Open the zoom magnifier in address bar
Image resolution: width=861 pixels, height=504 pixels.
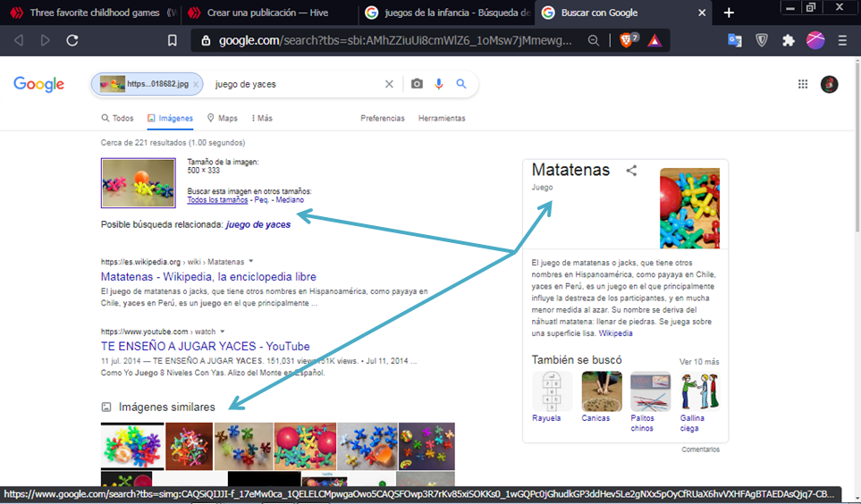593,40
